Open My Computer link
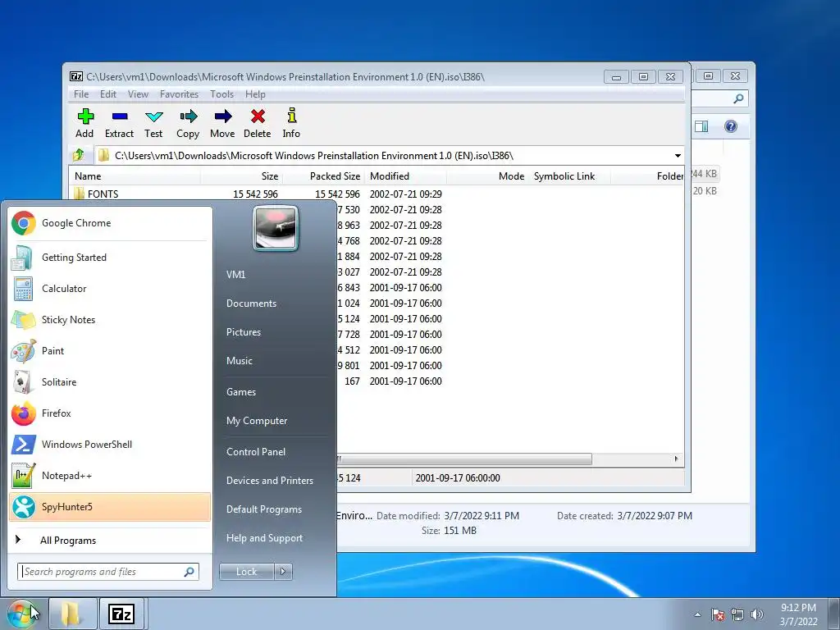 257,421
